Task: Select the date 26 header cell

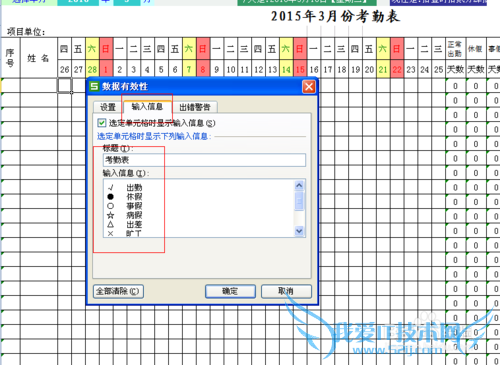Action: click(x=65, y=69)
